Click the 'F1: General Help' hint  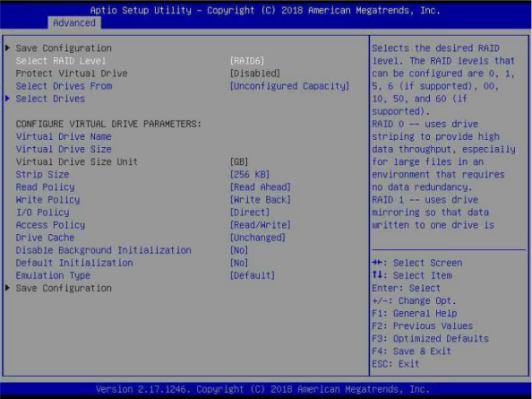click(415, 314)
